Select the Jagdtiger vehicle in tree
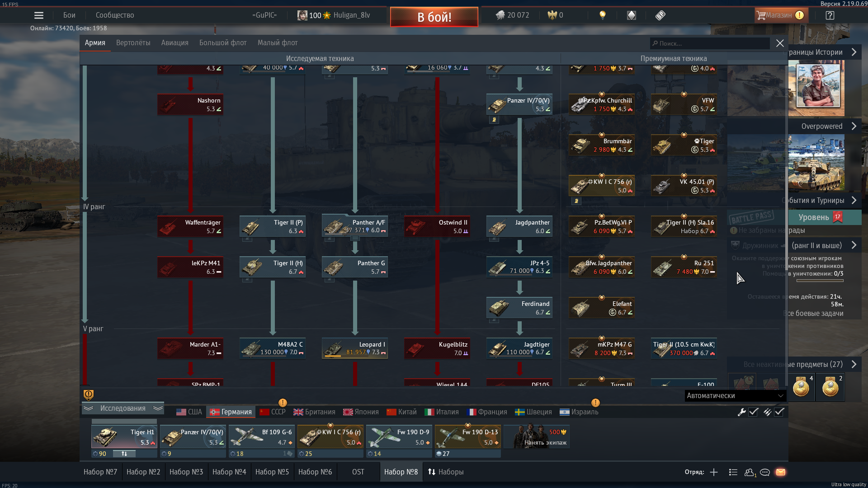The width and height of the screenshot is (868, 488). click(x=519, y=348)
